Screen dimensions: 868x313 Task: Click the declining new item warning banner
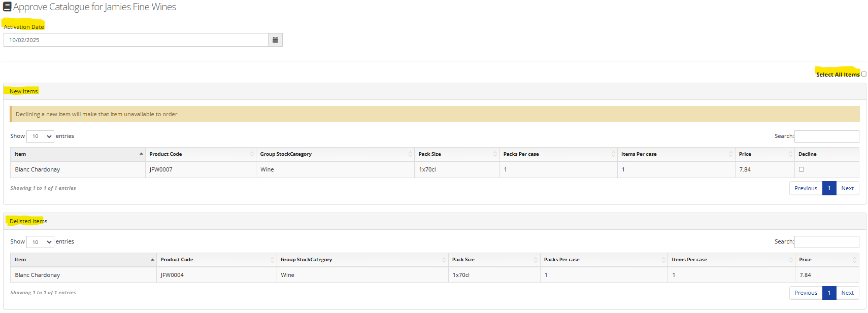tap(435, 114)
